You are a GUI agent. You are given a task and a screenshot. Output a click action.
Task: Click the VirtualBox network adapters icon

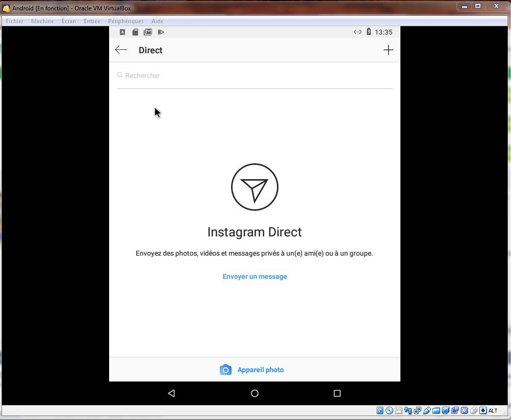(x=418, y=411)
